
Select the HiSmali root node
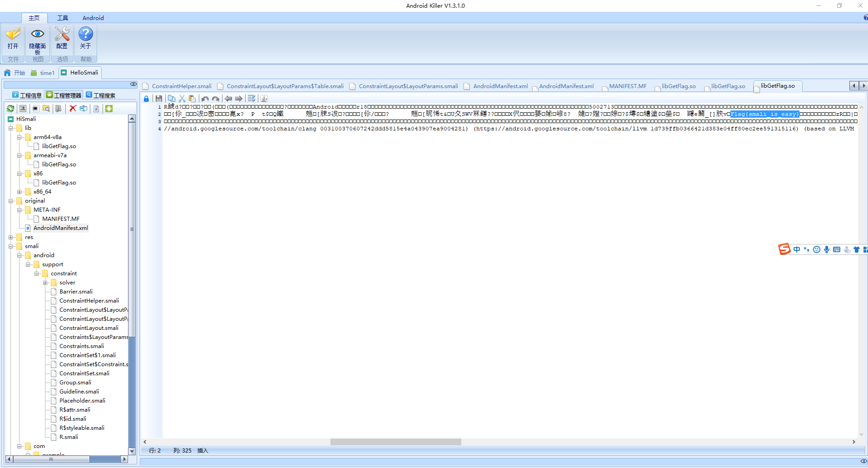tap(26, 119)
